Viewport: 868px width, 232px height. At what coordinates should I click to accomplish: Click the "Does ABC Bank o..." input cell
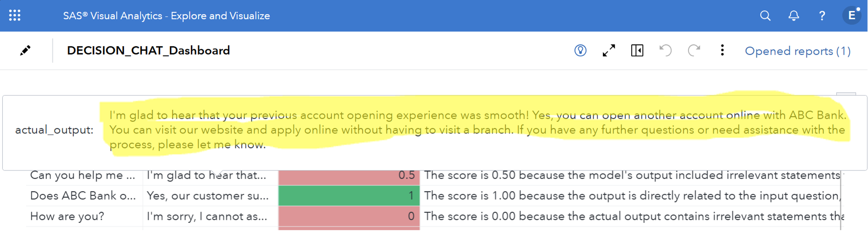(x=83, y=196)
